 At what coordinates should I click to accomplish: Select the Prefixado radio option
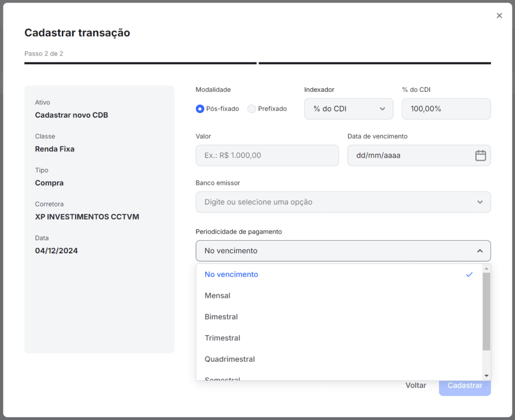[252, 109]
